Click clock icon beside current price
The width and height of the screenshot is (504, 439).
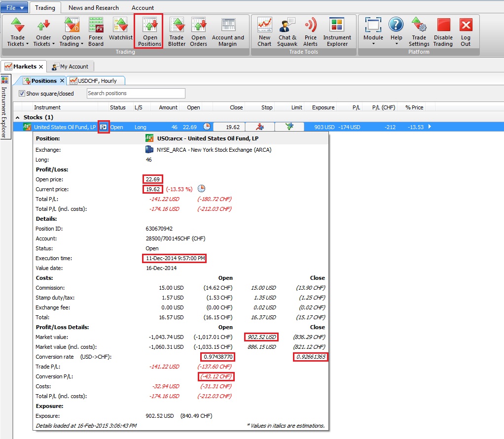click(201, 189)
